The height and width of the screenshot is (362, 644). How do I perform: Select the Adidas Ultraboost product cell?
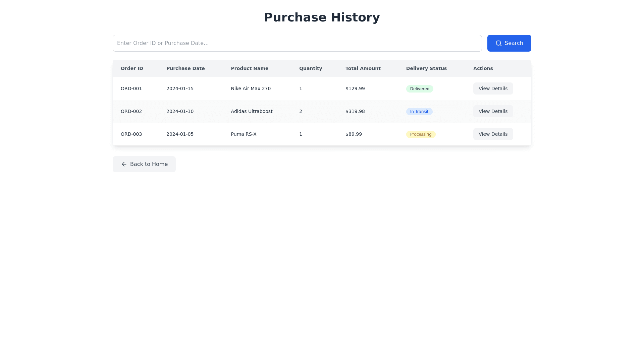[x=251, y=111]
